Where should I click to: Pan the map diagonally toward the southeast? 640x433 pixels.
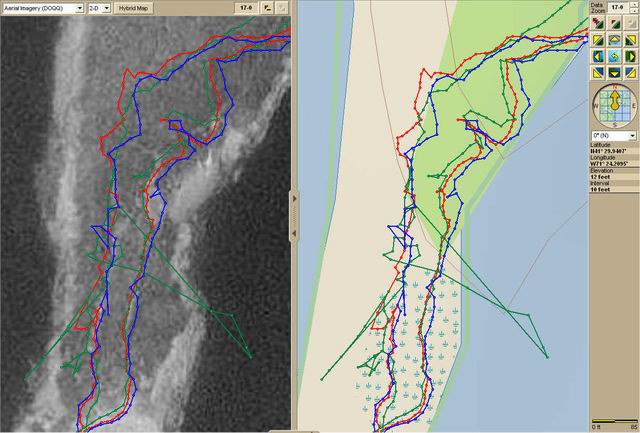(630, 73)
